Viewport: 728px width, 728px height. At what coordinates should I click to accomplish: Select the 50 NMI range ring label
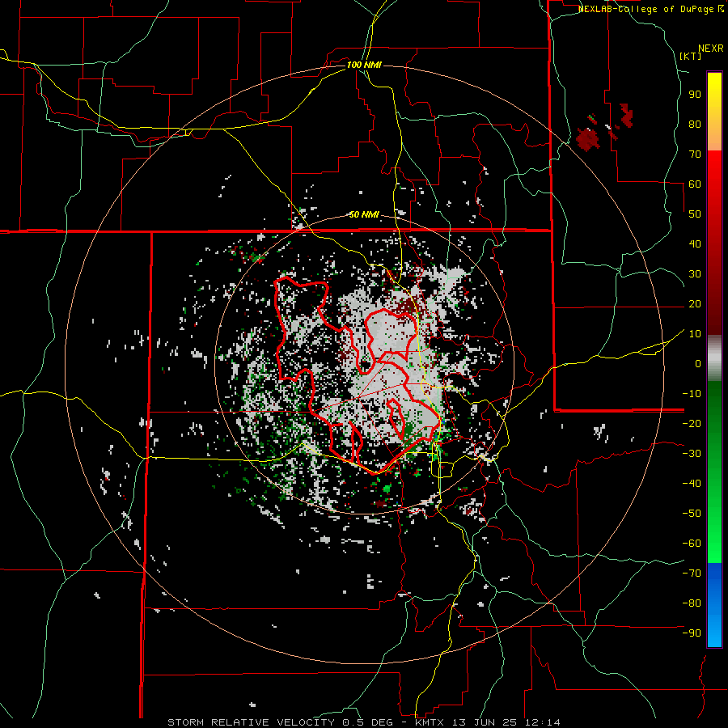coord(364,214)
